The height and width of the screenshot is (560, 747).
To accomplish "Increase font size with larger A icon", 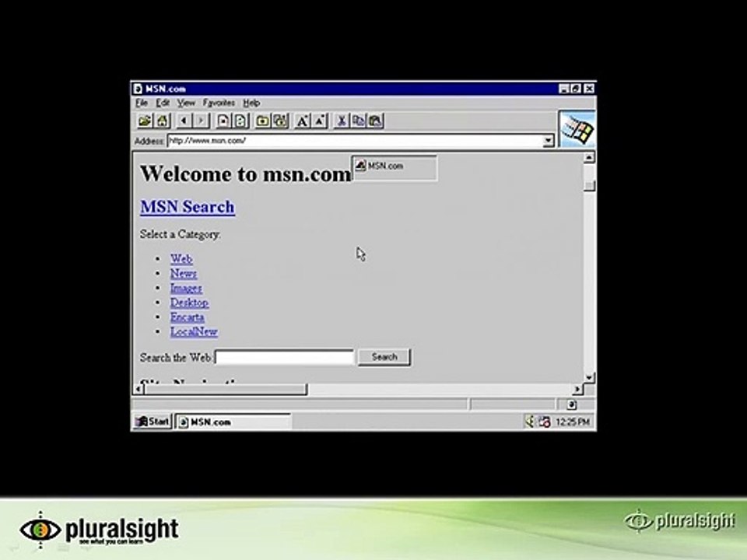I will 302,121.
